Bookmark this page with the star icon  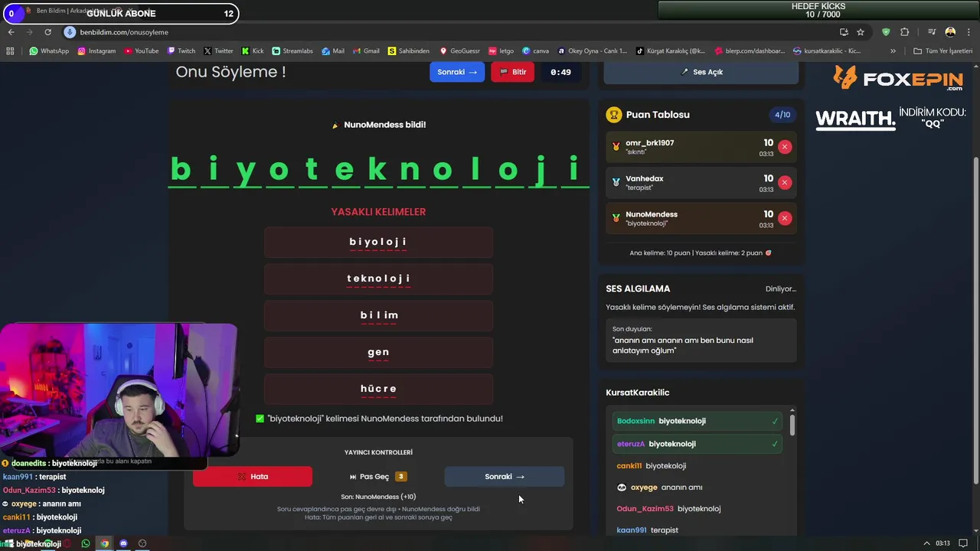tap(861, 32)
